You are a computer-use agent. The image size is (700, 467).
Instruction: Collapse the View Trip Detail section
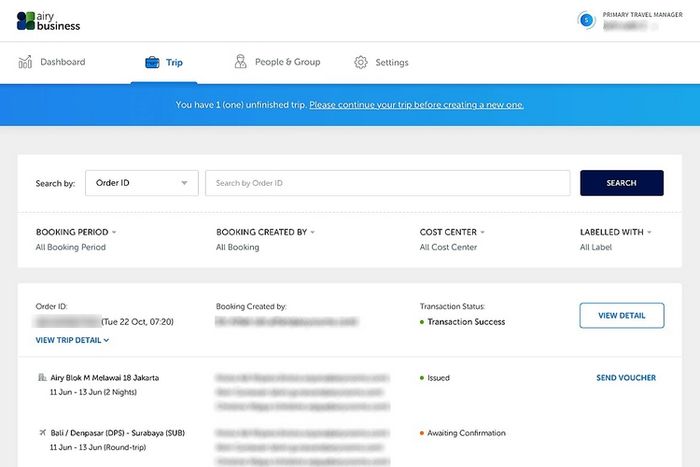coord(72,340)
